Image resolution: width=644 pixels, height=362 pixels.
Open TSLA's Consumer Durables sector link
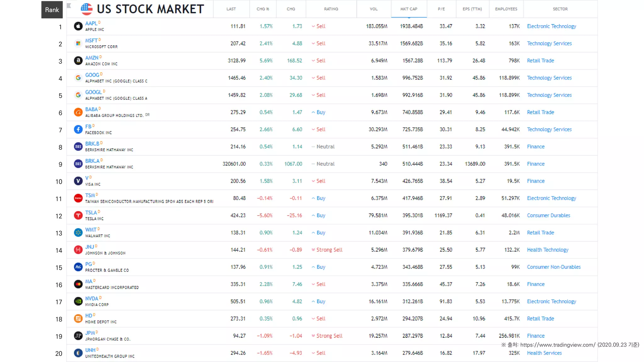548,215
